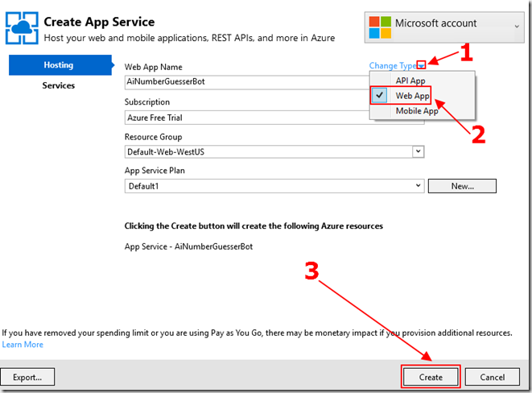Screen dimensions: 532x393
Task: Expand the Change Type dropdown arrow
Action: 421,65
